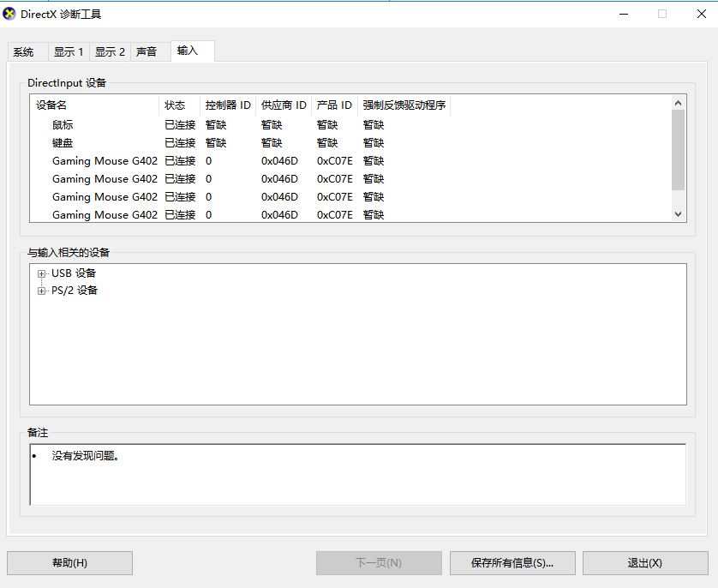
Task: Click the DirectX logo icon in title bar
Action: (9, 14)
